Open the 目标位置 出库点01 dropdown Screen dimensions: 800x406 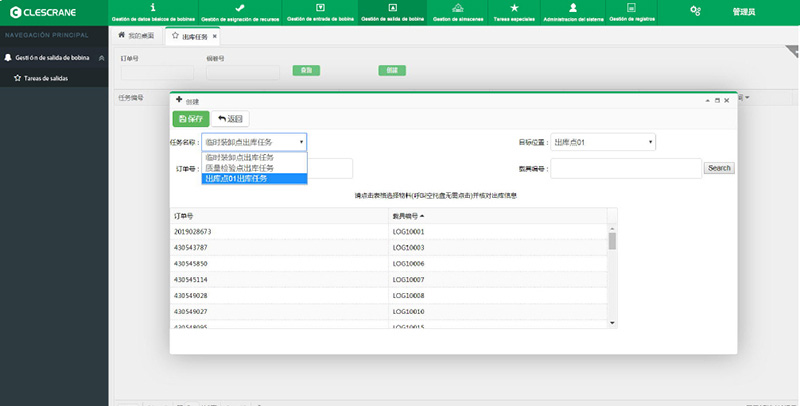603,142
